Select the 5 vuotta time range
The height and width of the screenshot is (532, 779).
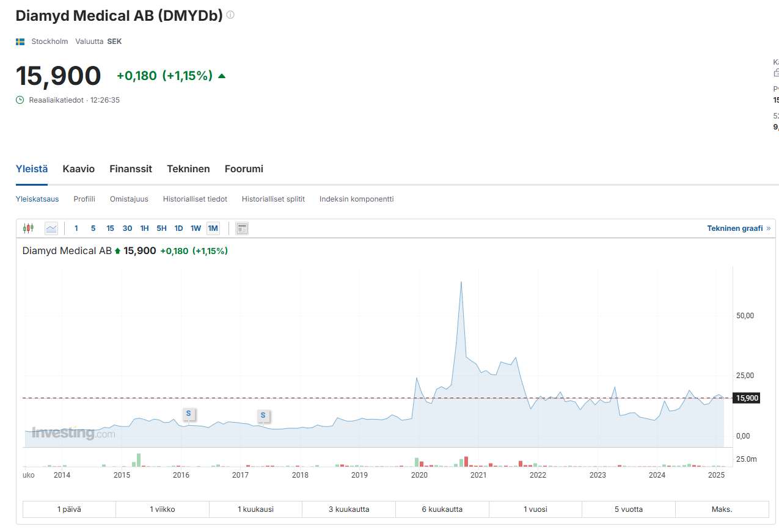coord(628,509)
